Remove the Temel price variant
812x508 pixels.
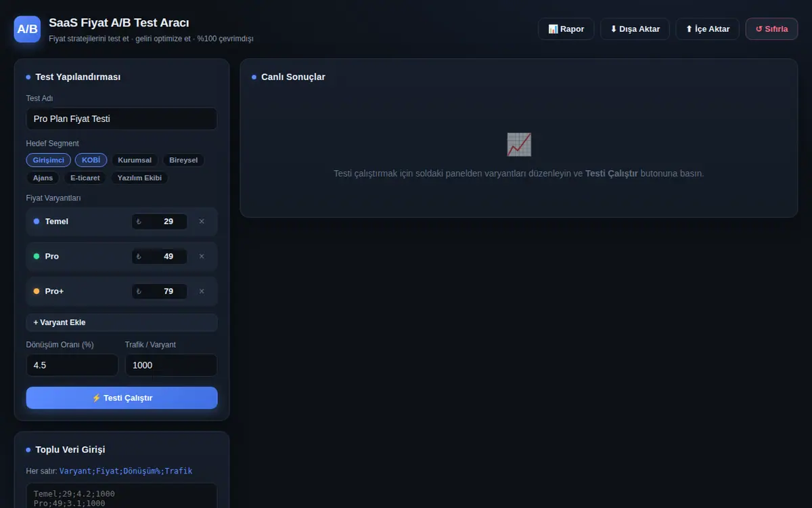click(202, 221)
